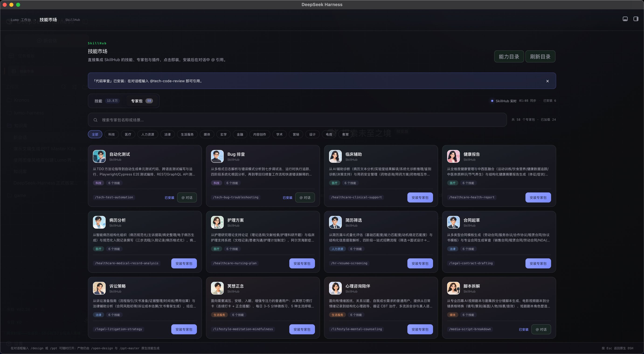Open the 脚本拆解 expert avatar

[453, 288]
